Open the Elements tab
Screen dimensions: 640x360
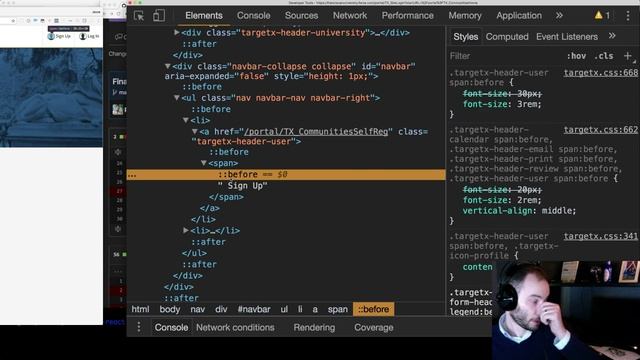204,16
